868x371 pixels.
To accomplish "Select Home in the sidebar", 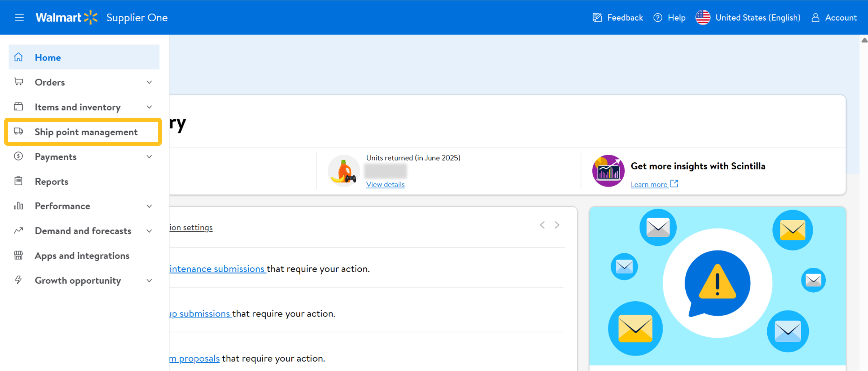I will 84,57.
